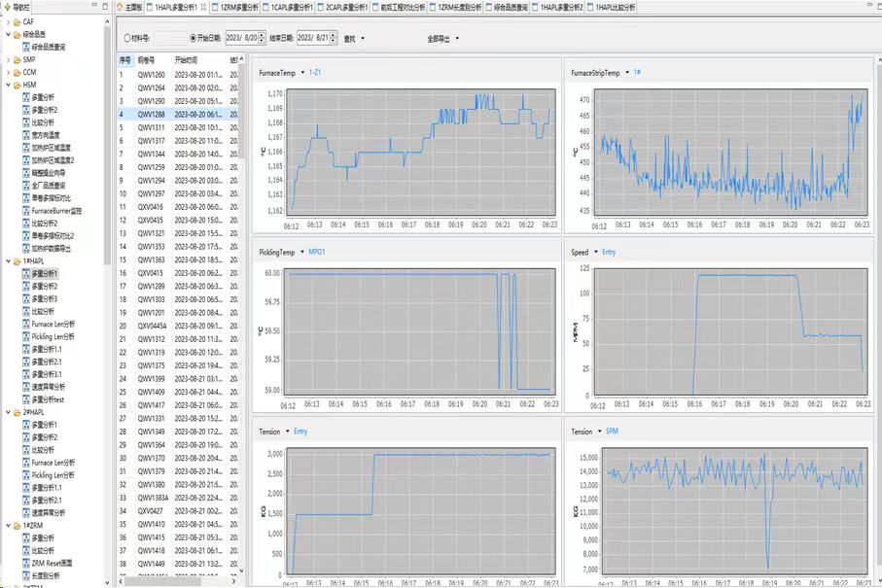Click the CAF folder icon
The height and width of the screenshot is (588, 882).
tap(17, 22)
